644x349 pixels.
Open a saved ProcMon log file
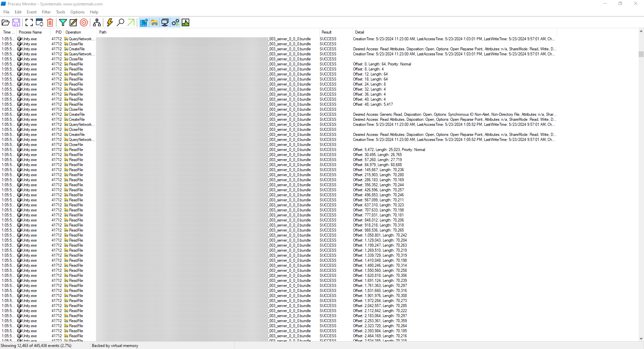6,22
